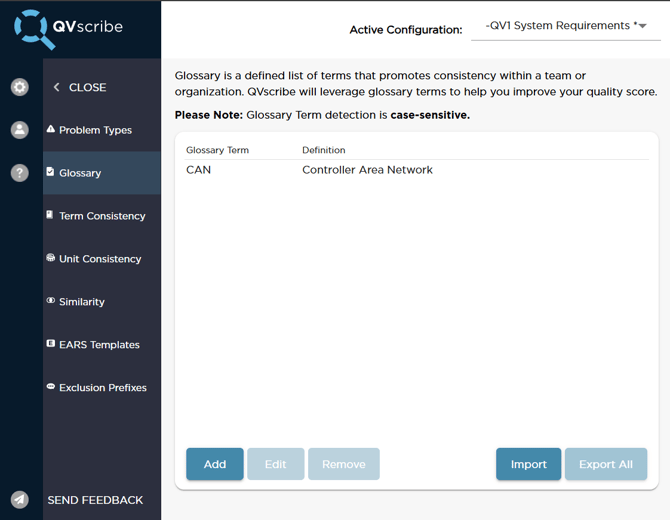Collapse the menu with CLOSE chevron
670x520 pixels.
pyautogui.click(x=57, y=88)
